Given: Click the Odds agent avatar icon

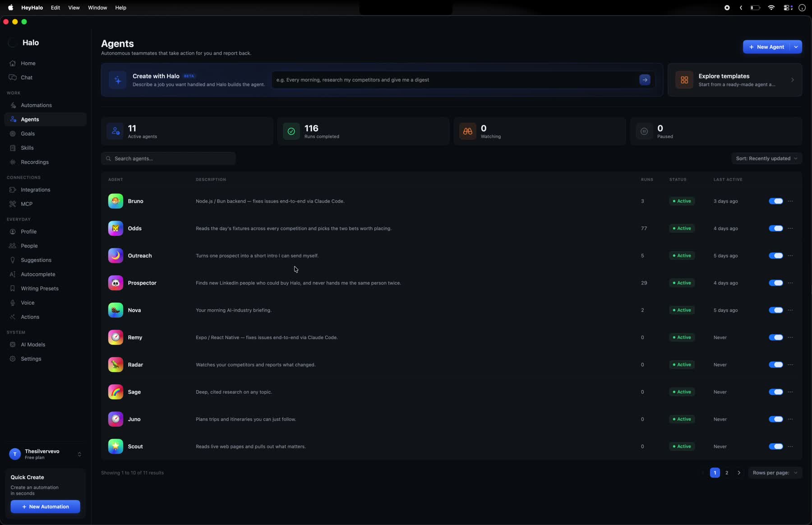Looking at the screenshot, I should click(x=115, y=228).
